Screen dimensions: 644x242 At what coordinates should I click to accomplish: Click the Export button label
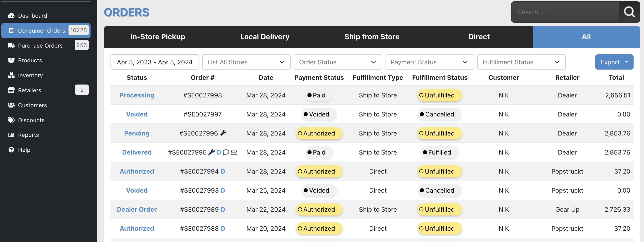610,62
